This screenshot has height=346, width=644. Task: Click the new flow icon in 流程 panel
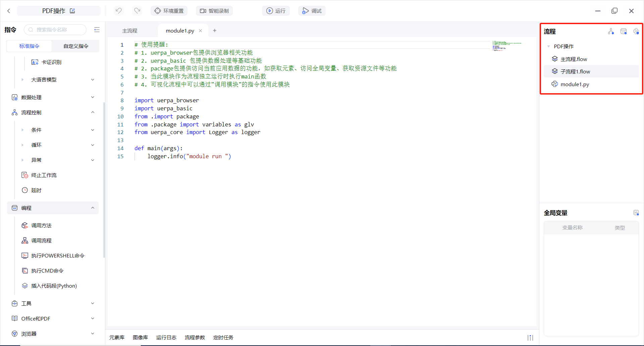click(611, 32)
